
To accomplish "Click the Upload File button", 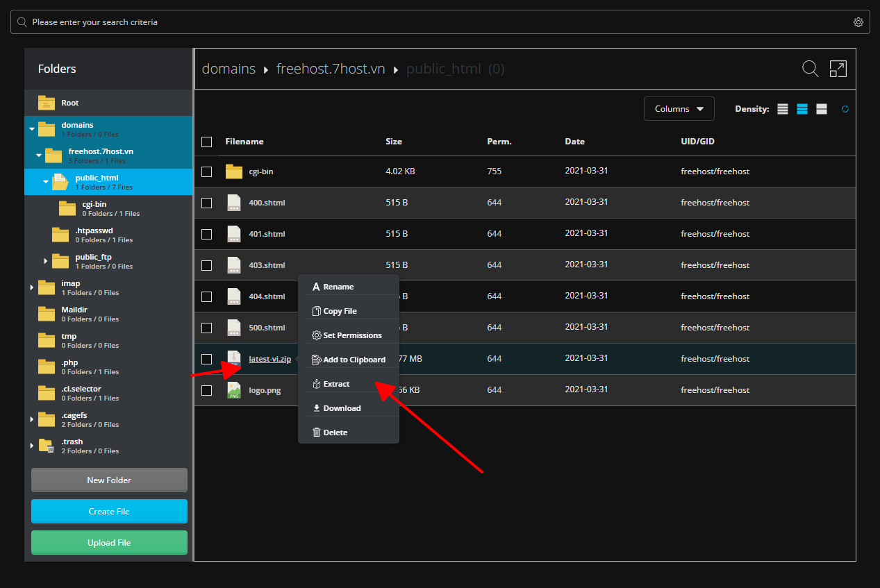I will [109, 542].
